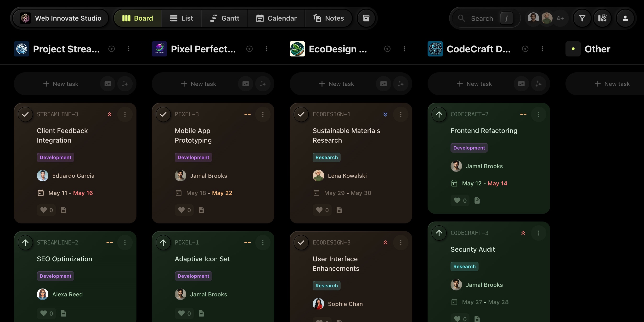The width and height of the screenshot is (644, 322).
Task: Open the Web Innovate Studio workspace switcher
Action: point(61,18)
